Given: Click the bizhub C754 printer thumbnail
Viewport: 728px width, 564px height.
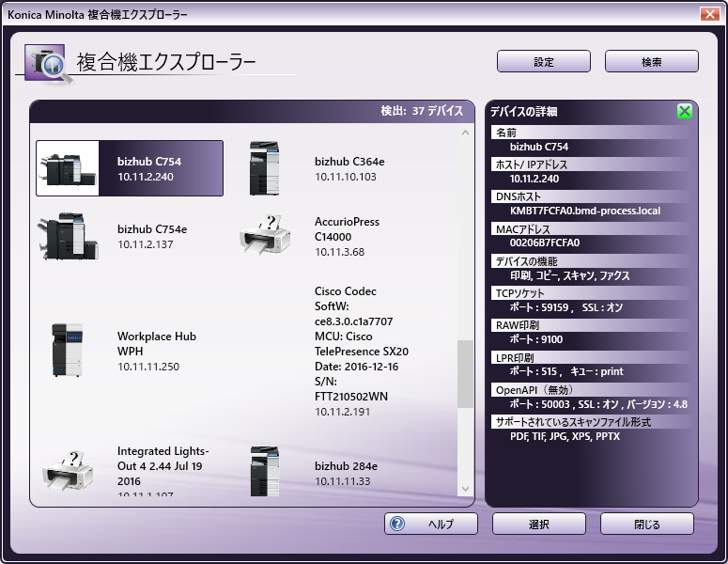Looking at the screenshot, I should tap(68, 168).
